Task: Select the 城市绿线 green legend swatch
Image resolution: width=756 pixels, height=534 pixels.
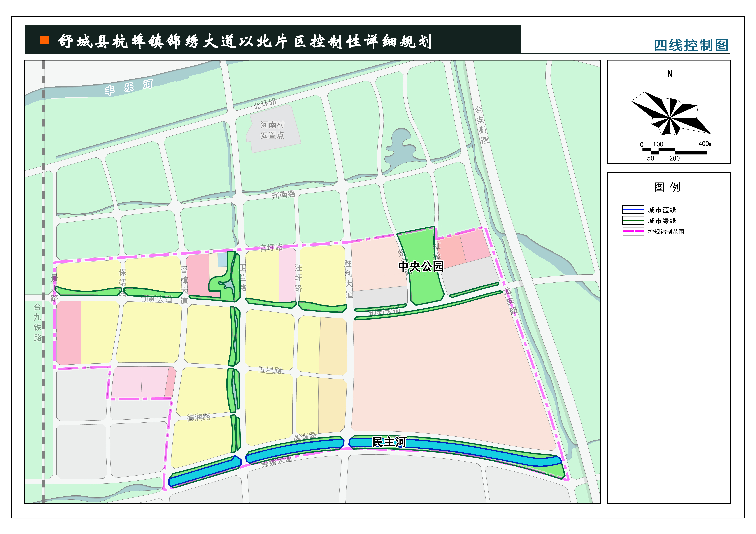Action: [633, 220]
